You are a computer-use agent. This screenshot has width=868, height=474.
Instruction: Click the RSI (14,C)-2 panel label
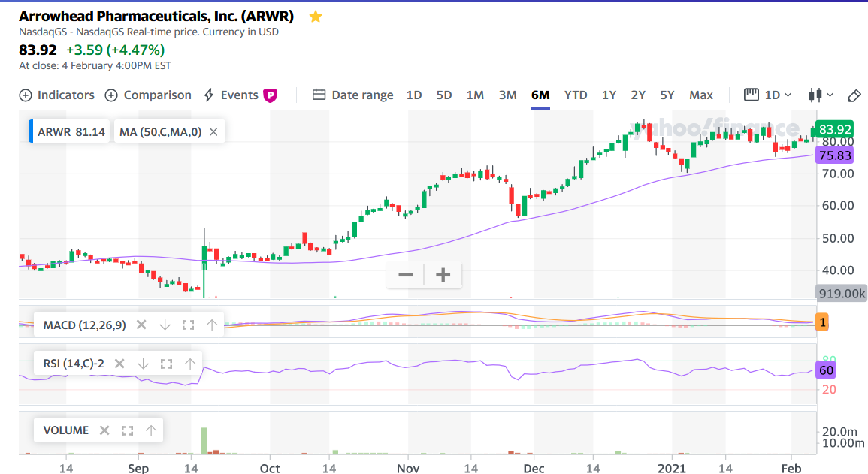click(x=74, y=364)
